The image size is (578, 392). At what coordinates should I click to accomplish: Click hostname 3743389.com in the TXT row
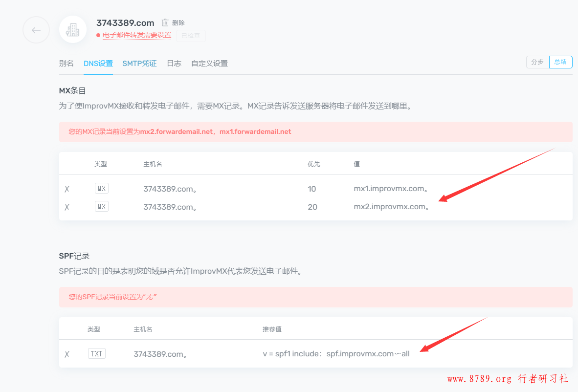point(160,354)
